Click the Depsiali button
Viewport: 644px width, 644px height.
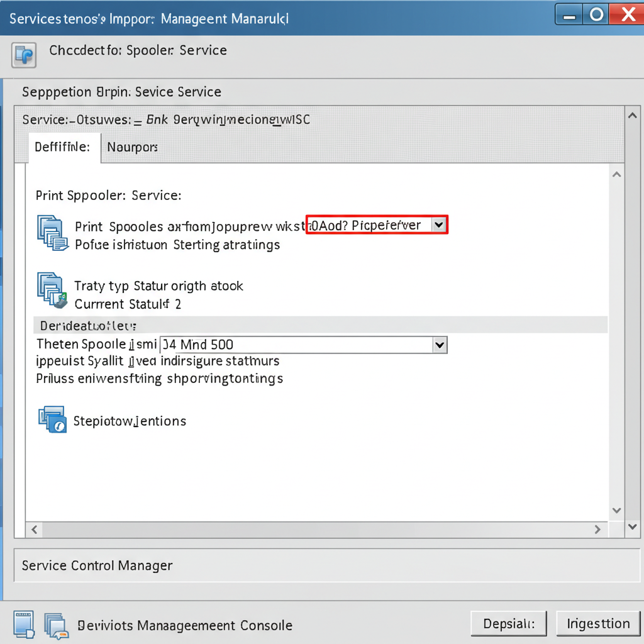coord(509,623)
